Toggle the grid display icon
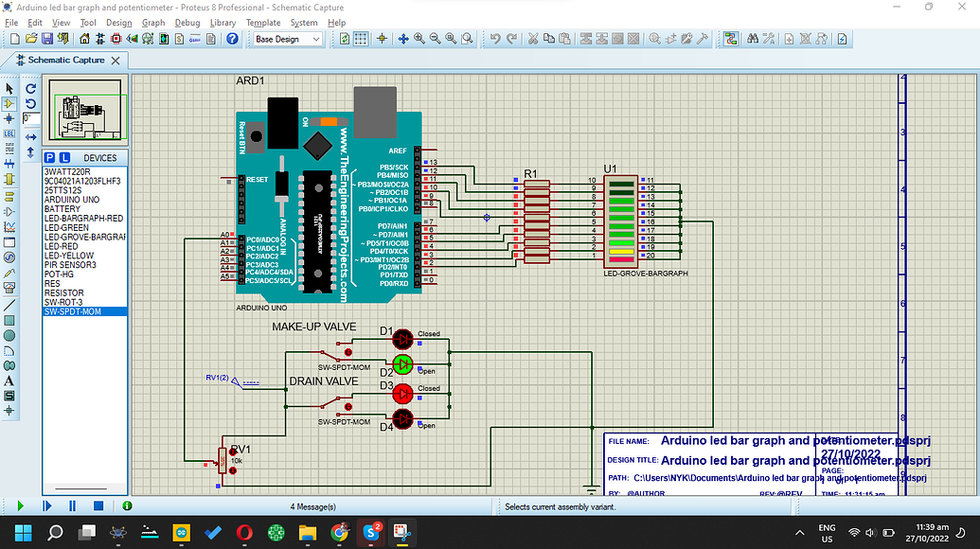 [x=361, y=39]
